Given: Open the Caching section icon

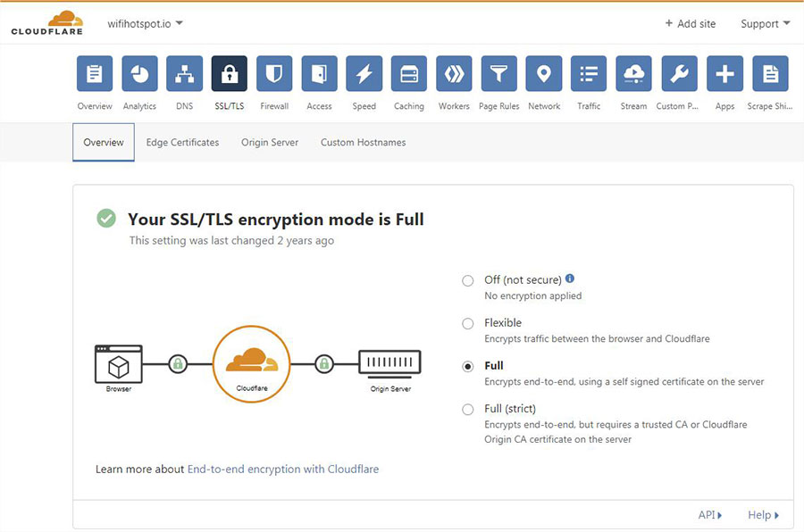Looking at the screenshot, I should pos(409,74).
